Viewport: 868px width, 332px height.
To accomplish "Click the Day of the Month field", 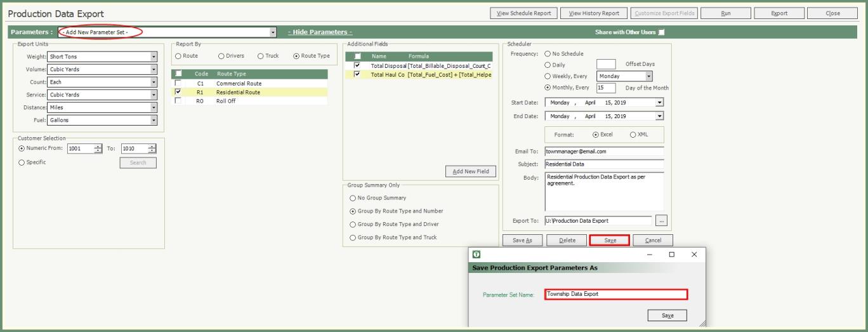I will [606, 88].
